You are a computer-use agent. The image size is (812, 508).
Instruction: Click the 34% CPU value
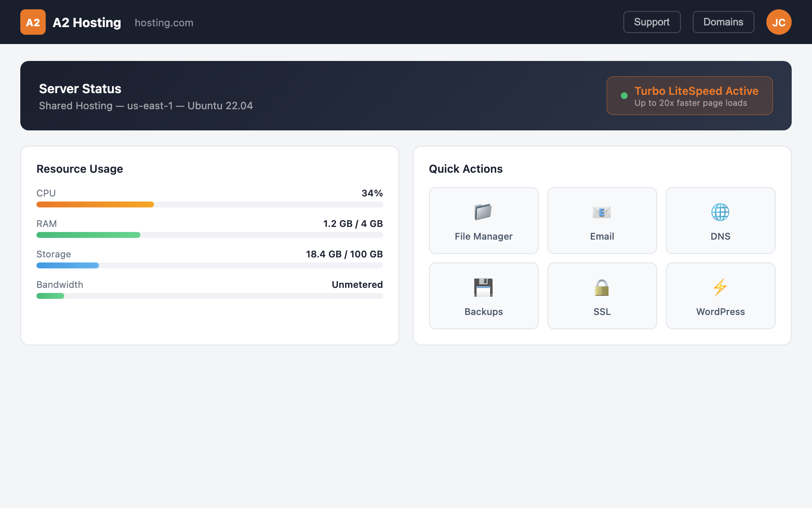pos(371,193)
